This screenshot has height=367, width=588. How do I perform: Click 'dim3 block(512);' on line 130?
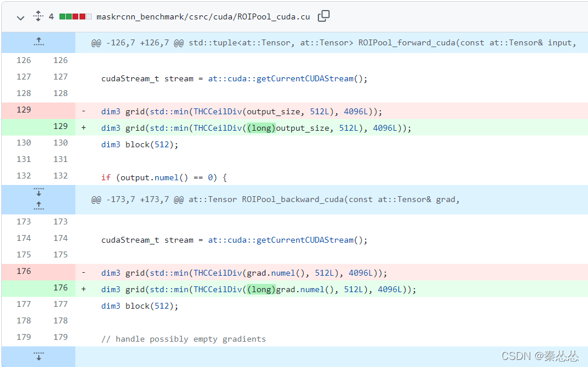pyautogui.click(x=139, y=144)
